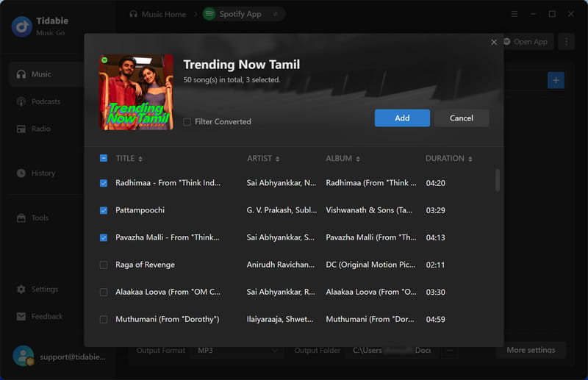Click artist G. V. Prakash cell
Viewport: 588px width, 380px height.
(x=282, y=210)
